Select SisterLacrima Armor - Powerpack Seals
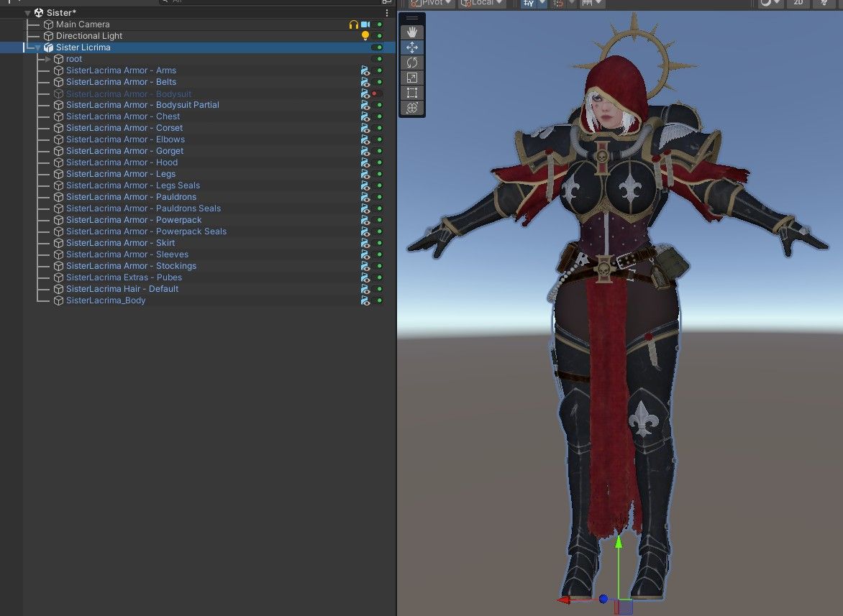The image size is (843, 616). [x=146, y=231]
